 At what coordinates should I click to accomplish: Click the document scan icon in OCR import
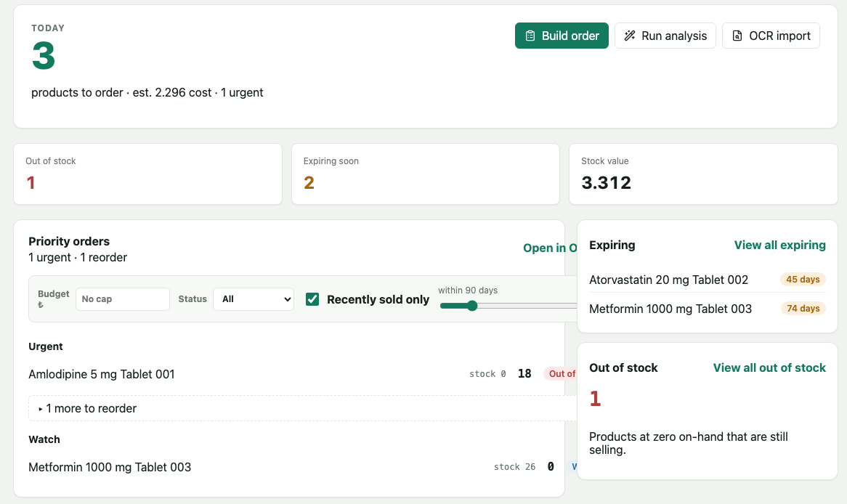pos(737,36)
